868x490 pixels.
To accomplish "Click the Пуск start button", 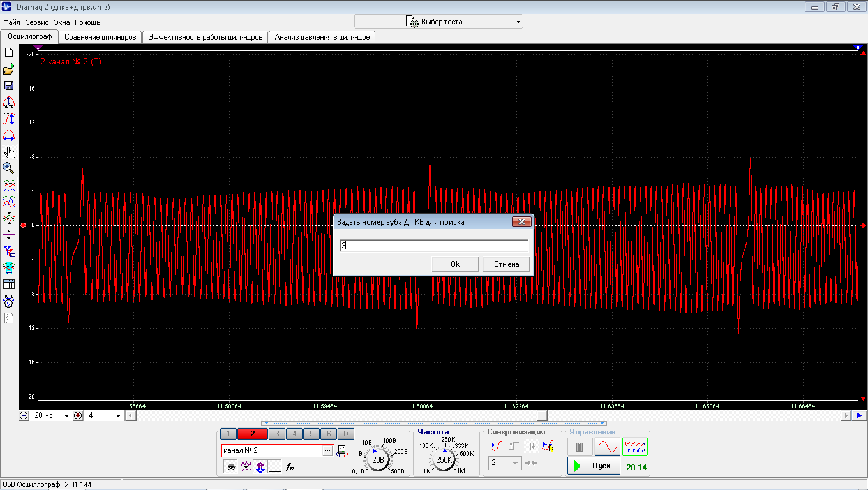I will pos(594,466).
